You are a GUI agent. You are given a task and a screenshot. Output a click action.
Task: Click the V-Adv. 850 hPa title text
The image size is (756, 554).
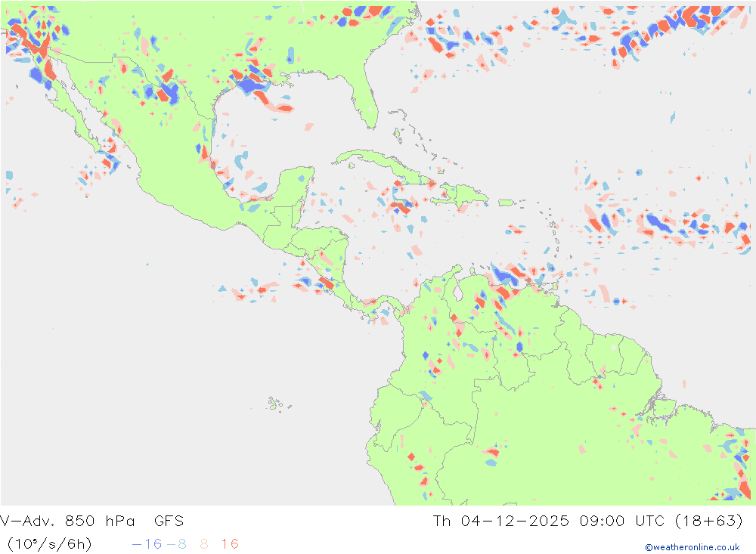[67, 521]
